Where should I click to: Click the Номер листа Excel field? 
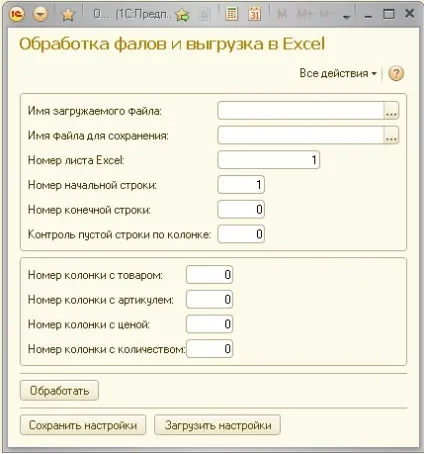pyautogui.click(x=269, y=160)
